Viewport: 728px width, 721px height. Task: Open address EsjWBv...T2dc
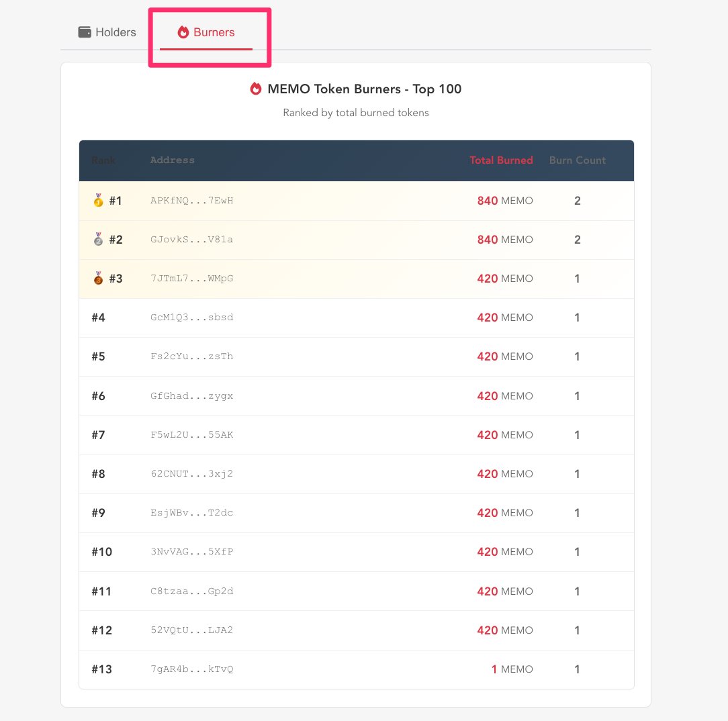click(x=192, y=513)
